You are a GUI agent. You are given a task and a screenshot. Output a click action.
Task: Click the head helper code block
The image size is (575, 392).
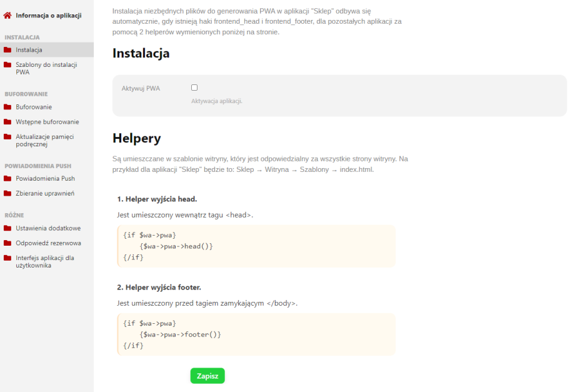tap(256, 246)
